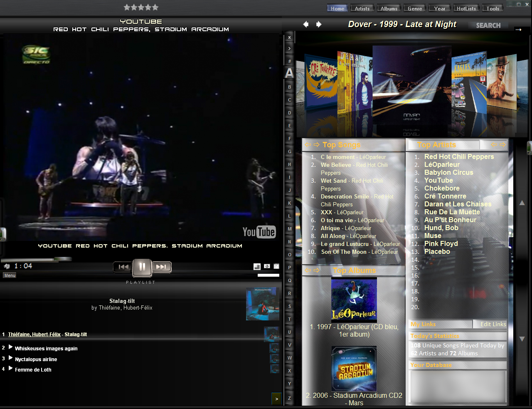Open the Albums tab
Screen dimensions: 532x409
[x=389, y=8]
